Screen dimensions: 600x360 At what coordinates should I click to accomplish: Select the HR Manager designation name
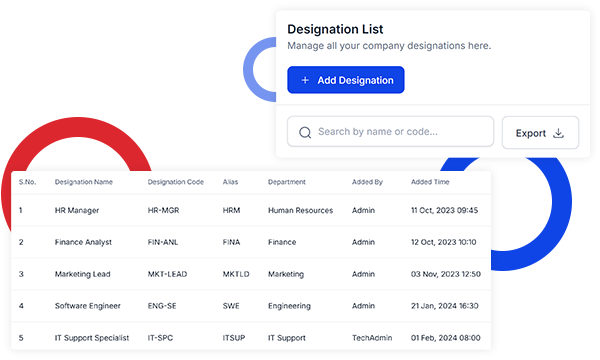pos(77,210)
